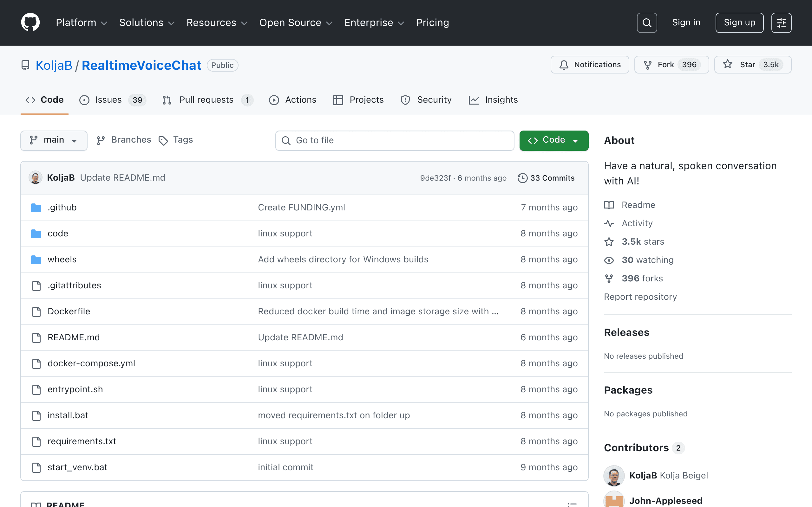Switch to the Pull requests tab
The height and width of the screenshot is (507, 812).
pyautogui.click(x=207, y=100)
